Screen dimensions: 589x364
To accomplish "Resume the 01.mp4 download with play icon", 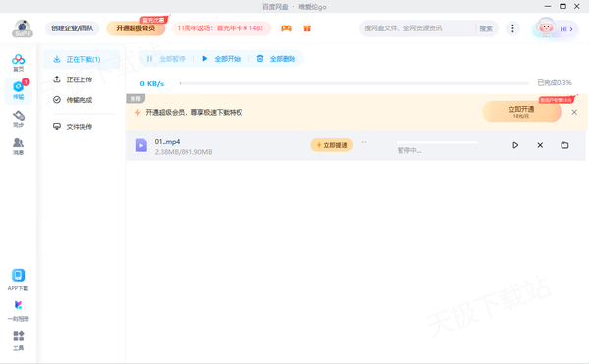I will tap(515, 145).
